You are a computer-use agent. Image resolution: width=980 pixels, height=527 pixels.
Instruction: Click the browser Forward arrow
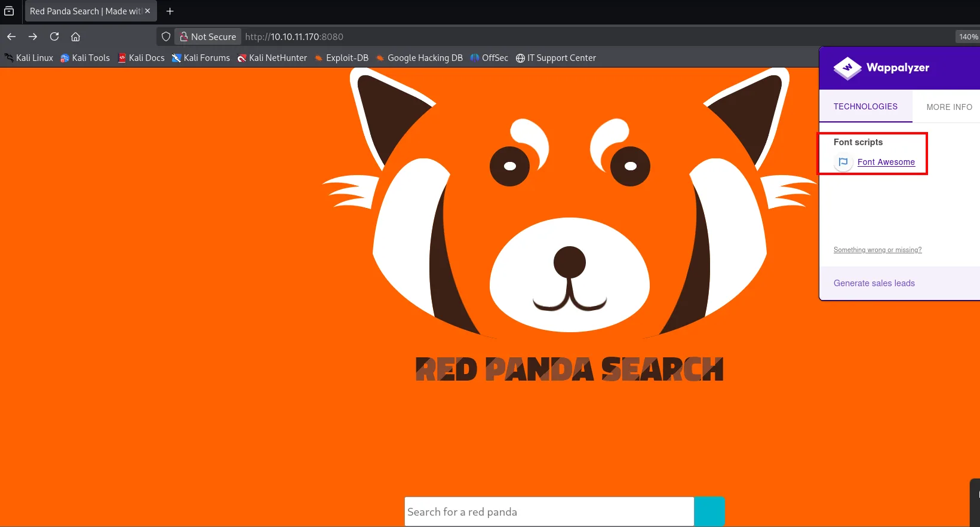33,36
